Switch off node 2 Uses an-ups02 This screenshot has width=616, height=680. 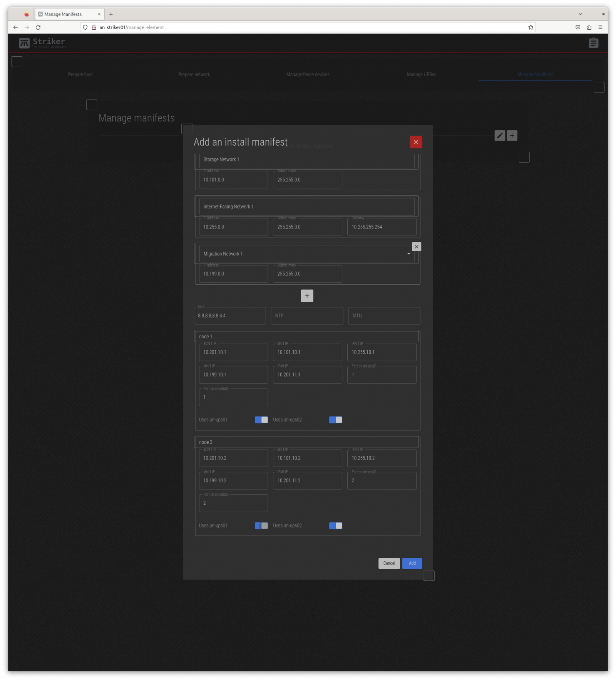[x=335, y=526]
